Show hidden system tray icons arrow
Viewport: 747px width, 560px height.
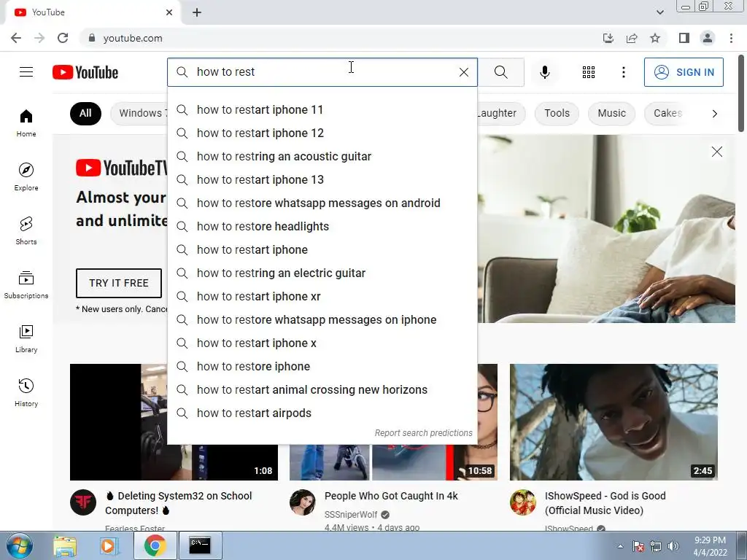click(620, 546)
